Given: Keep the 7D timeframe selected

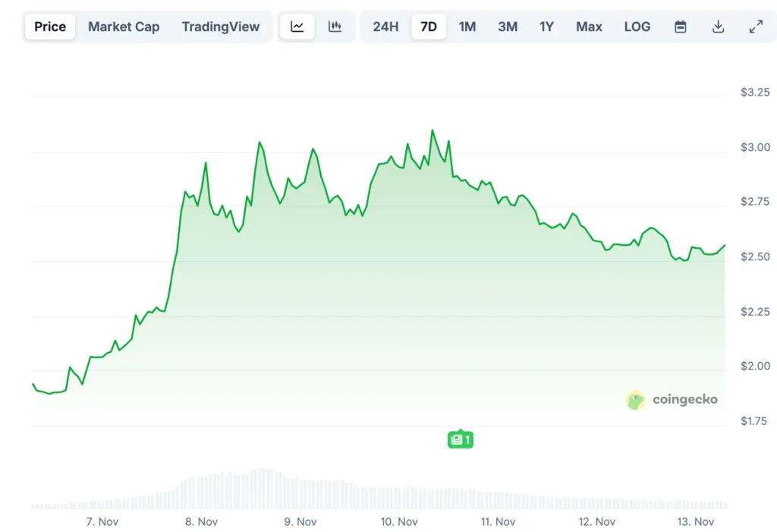Looking at the screenshot, I should (428, 26).
